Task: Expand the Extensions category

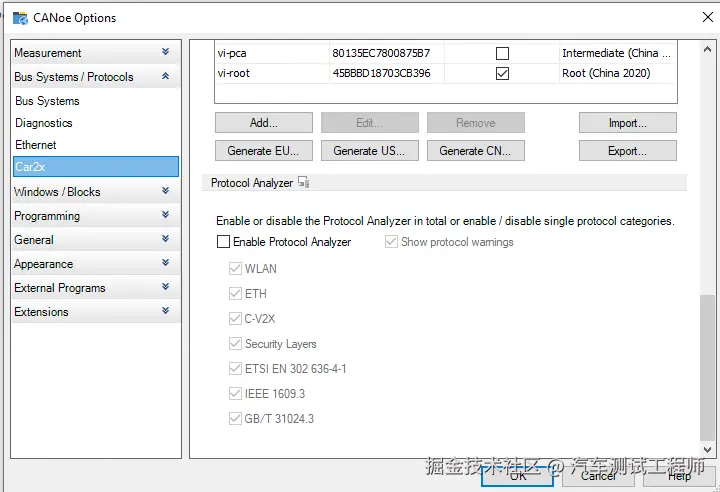Action: pos(165,311)
